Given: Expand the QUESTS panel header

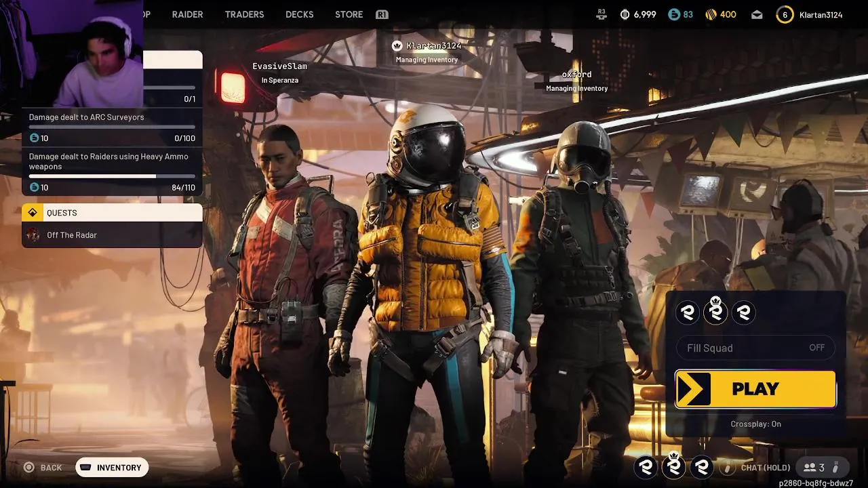Looking at the screenshot, I should [112, 213].
